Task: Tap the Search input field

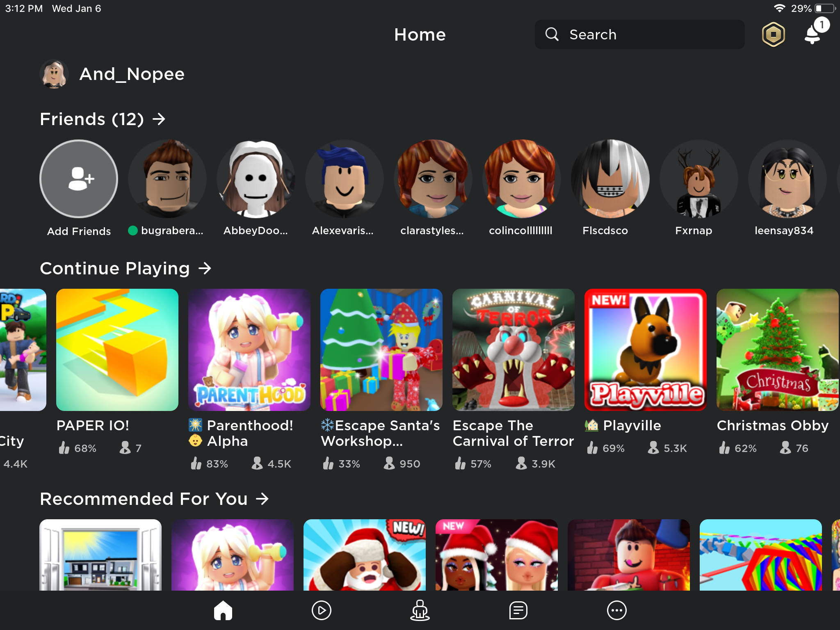Action: pyautogui.click(x=640, y=34)
